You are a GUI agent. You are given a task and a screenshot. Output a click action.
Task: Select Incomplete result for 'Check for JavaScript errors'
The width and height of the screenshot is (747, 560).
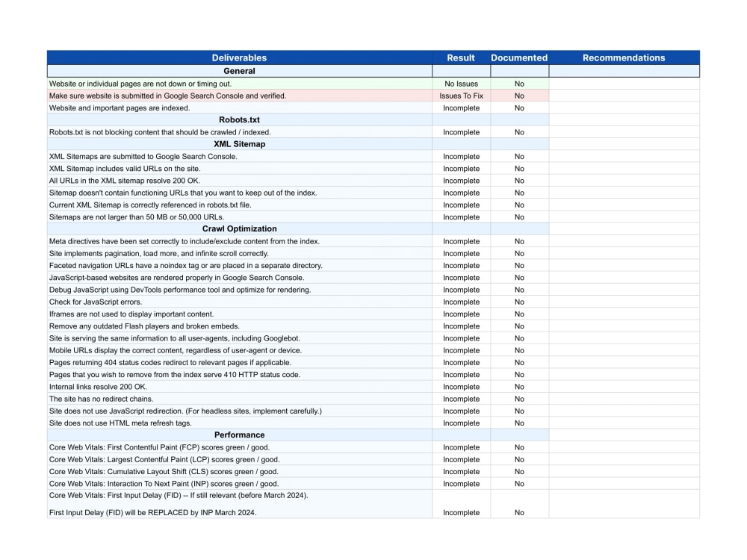461,302
